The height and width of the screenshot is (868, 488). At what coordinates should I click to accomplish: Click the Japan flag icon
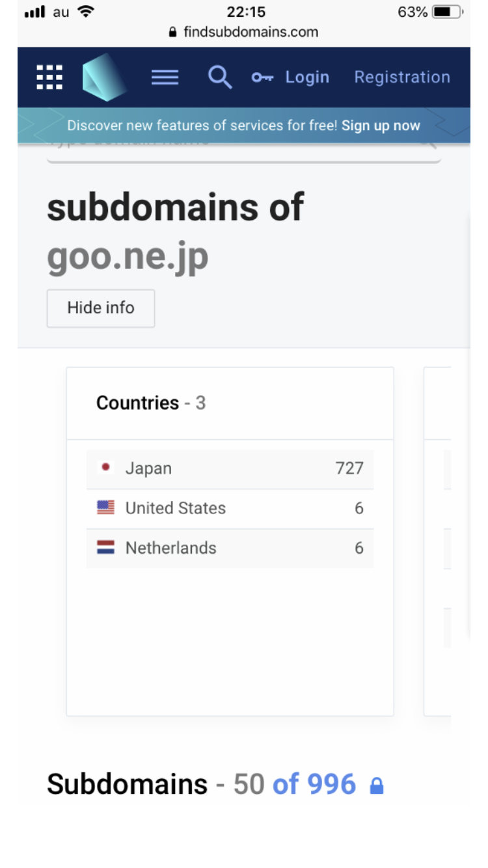tap(106, 468)
